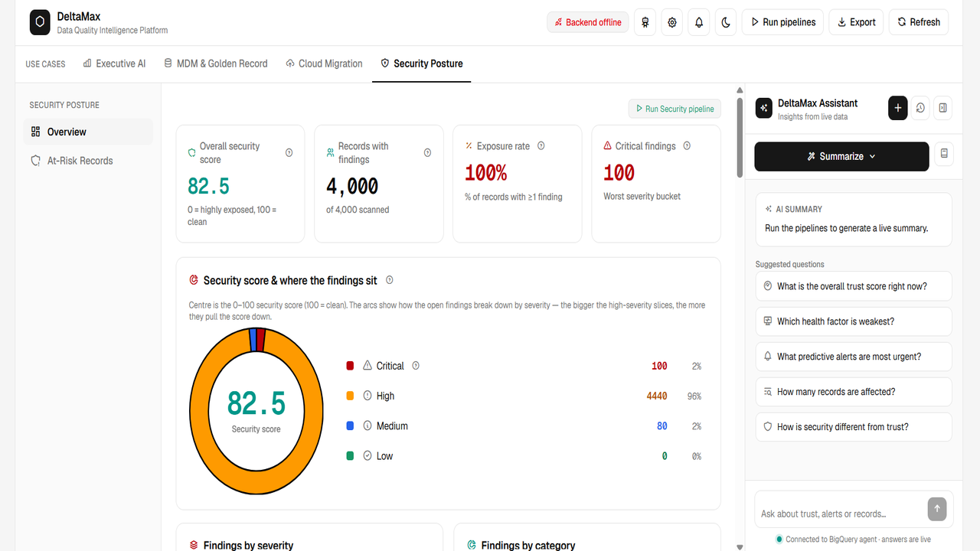Click help icon on Records with findings

(427, 153)
